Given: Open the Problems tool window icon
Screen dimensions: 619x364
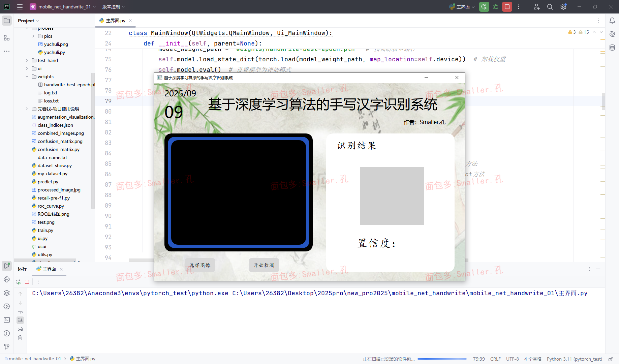Looking at the screenshot, I should (x=7, y=333).
